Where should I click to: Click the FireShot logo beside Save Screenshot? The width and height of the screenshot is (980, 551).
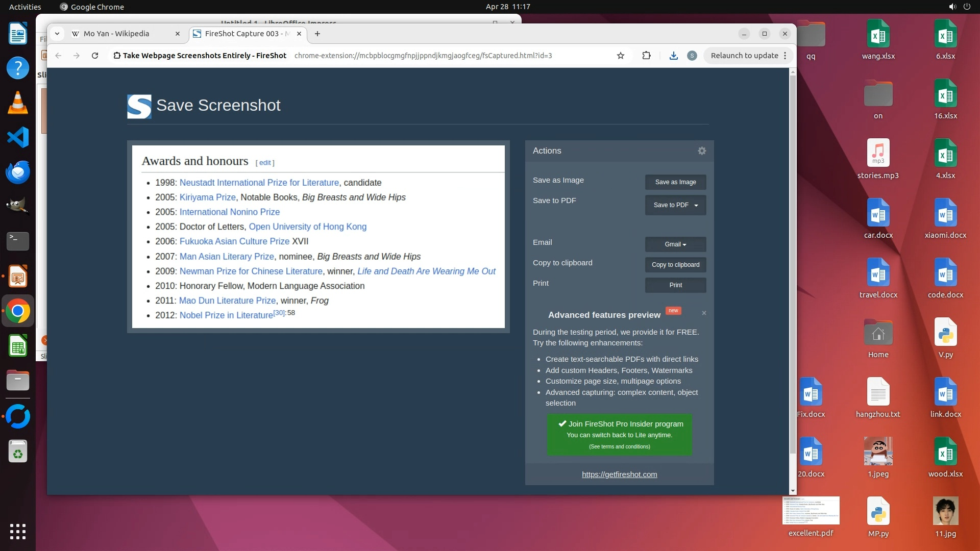coord(139,106)
